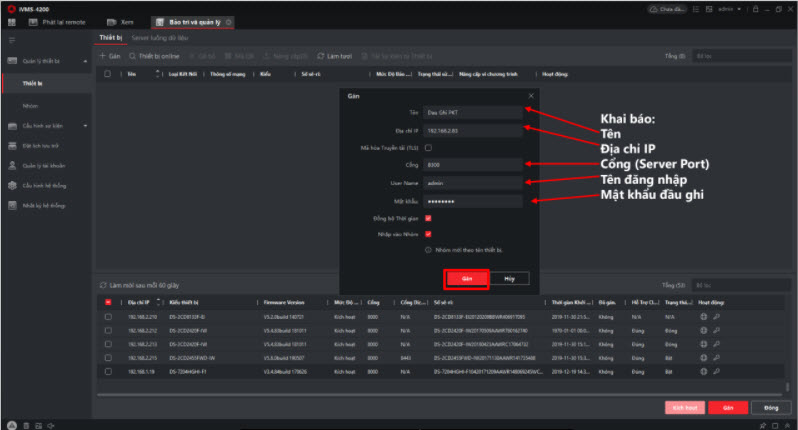
Task: Open Quản lý tài khoản account management
Action: (x=42, y=166)
